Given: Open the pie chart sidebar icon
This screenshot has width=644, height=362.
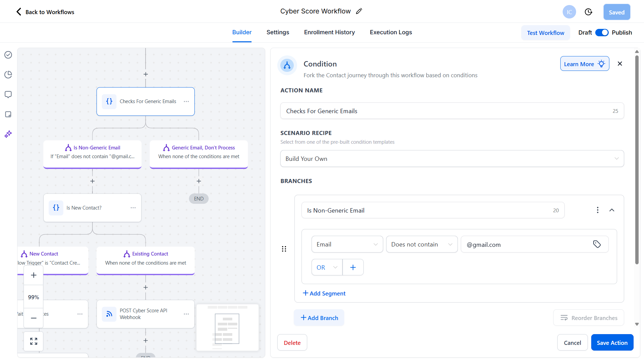Looking at the screenshot, I should 8,75.
